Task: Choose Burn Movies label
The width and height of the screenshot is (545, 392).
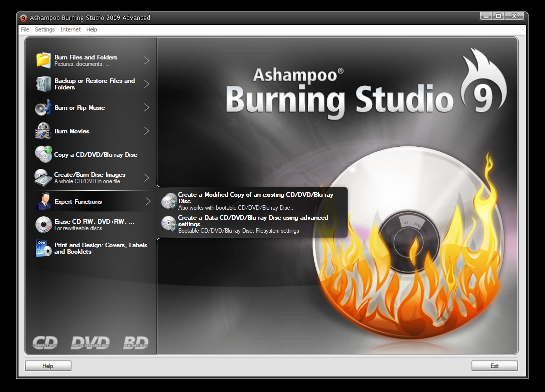Action: pos(72,131)
